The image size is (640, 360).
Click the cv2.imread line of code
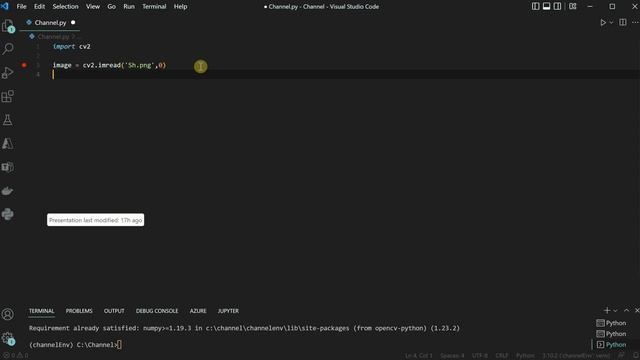(109, 65)
